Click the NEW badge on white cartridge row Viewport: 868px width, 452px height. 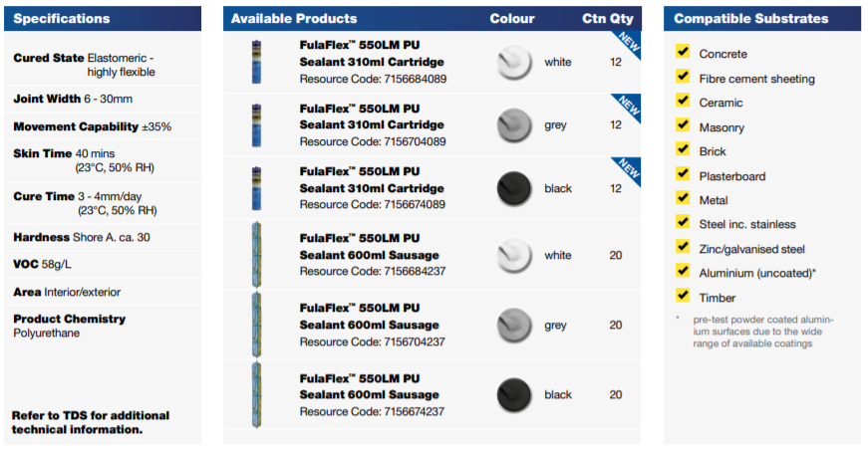628,44
